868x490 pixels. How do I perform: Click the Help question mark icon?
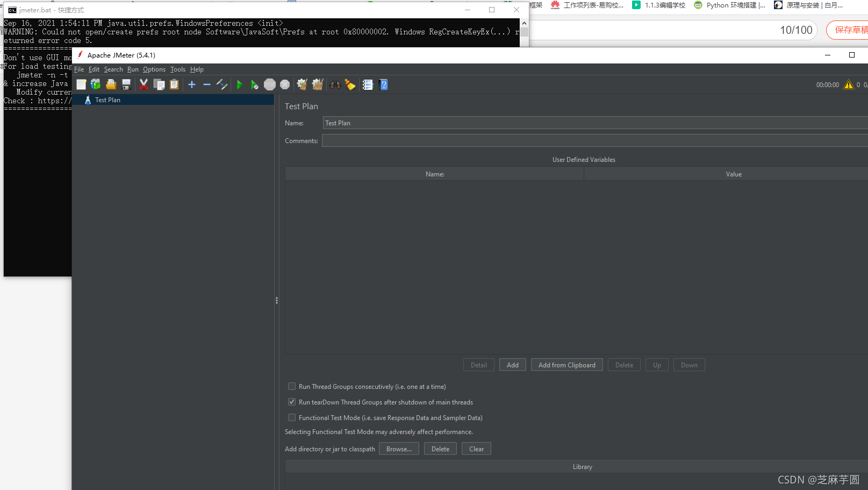point(383,84)
